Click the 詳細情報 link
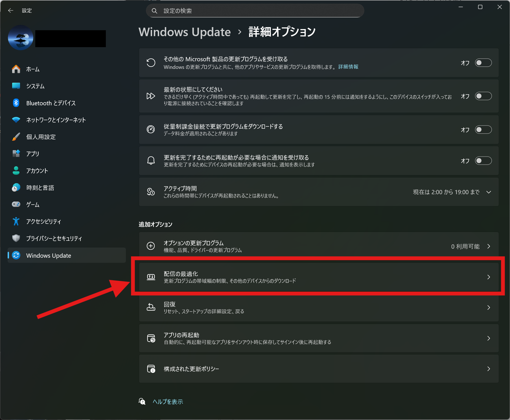The width and height of the screenshot is (510, 420). tap(348, 67)
